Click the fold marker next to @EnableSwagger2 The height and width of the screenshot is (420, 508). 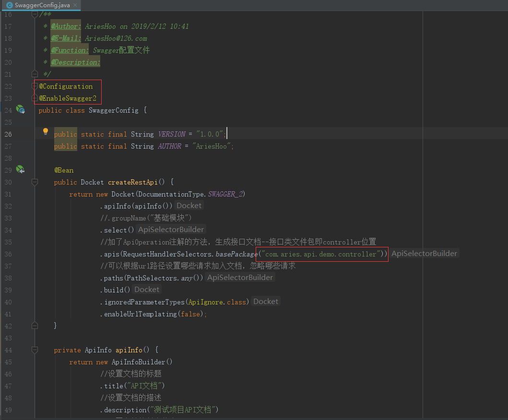click(35, 98)
